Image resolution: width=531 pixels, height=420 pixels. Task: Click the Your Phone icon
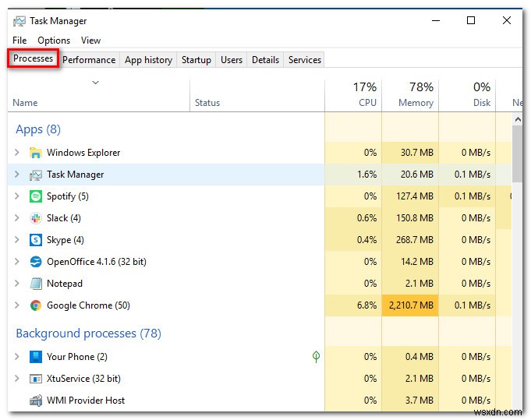(36, 357)
